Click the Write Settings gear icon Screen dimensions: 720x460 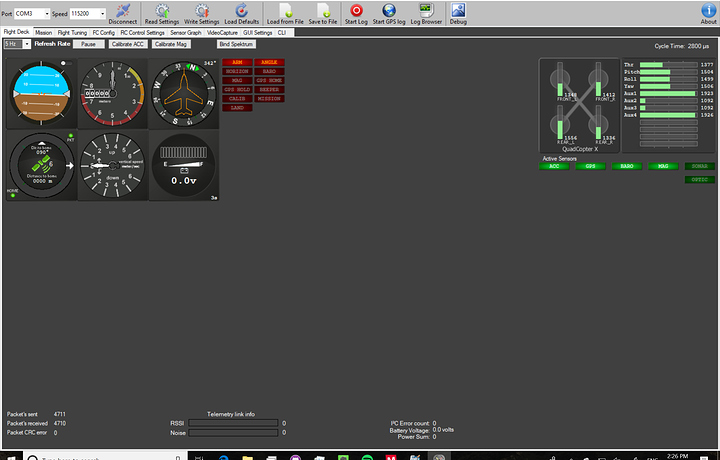[x=202, y=10]
